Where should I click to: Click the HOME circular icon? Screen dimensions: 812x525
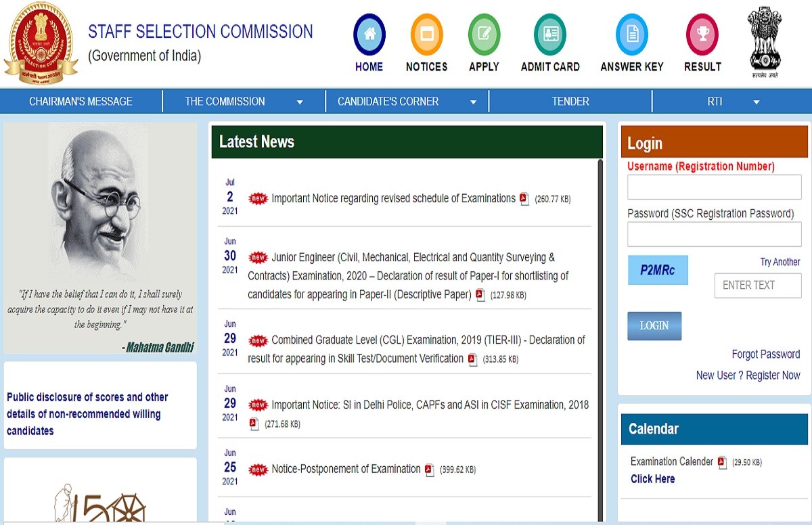(x=369, y=35)
